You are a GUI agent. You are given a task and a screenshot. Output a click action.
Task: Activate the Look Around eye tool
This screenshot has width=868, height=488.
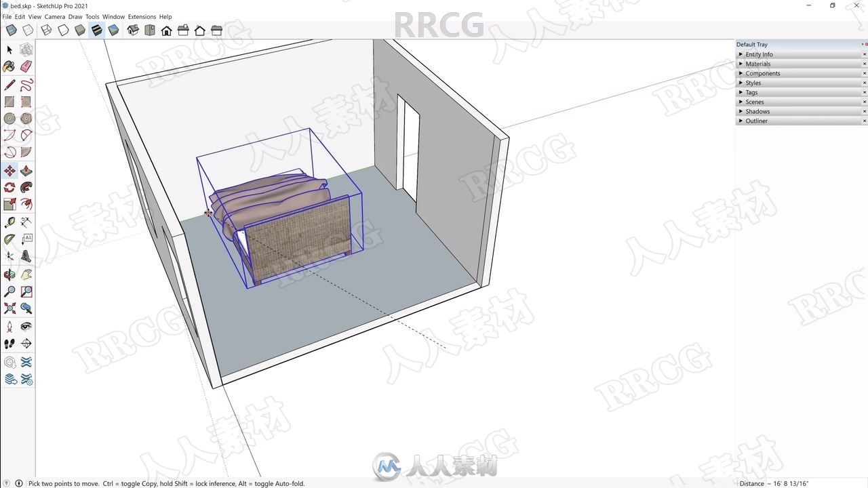(26, 327)
